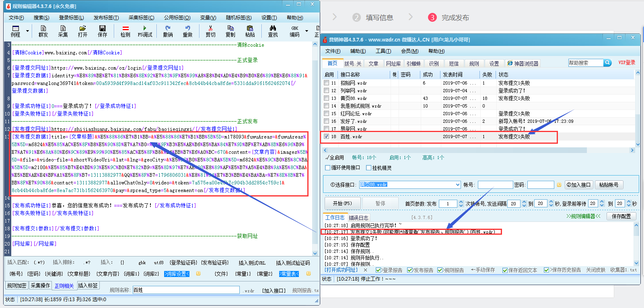Click the 撤销 undo icon

(168, 31)
